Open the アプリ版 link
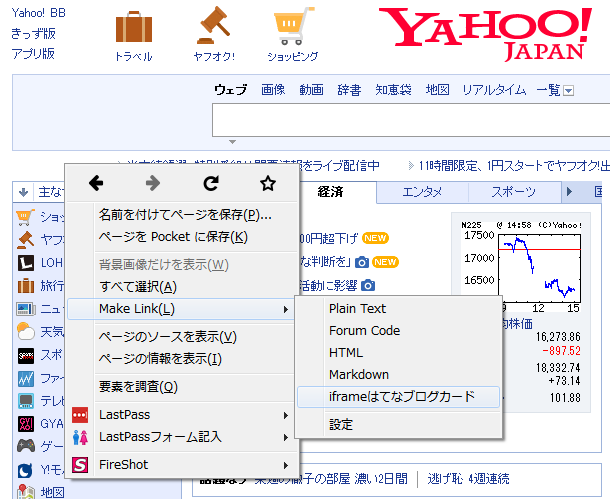The width and height of the screenshot is (610, 499). pos(33,53)
